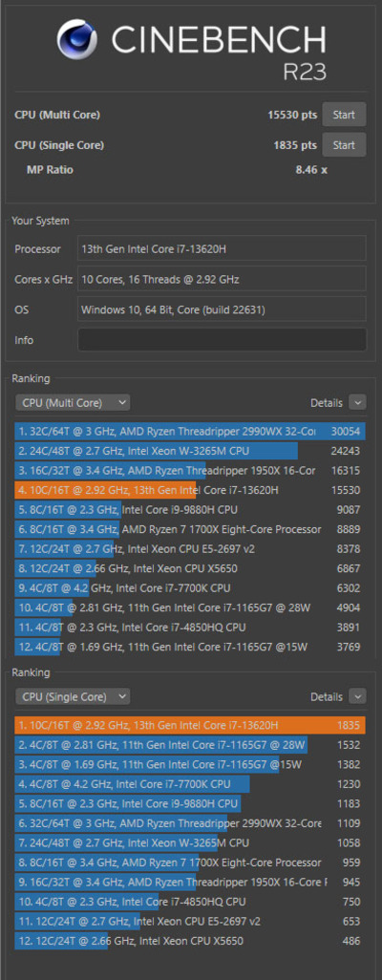
Task: Select Xeon X5650 entry scoring 486
Action: [x=190, y=941]
